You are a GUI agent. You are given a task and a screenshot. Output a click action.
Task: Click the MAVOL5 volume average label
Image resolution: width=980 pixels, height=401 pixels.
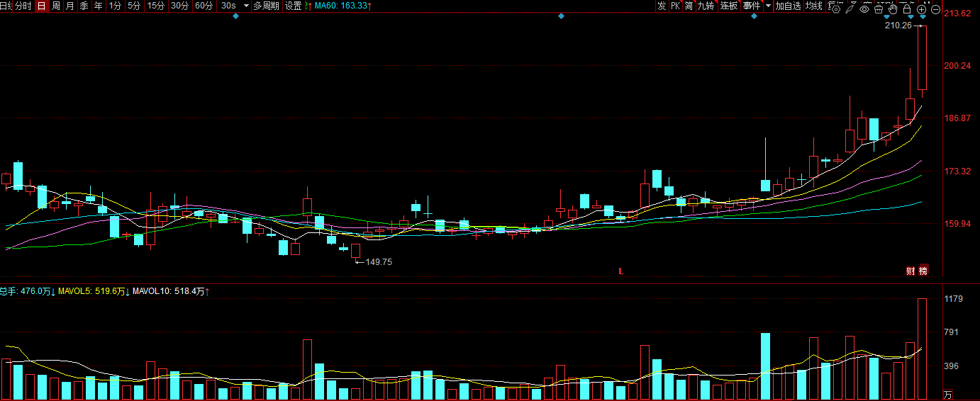click(94, 291)
